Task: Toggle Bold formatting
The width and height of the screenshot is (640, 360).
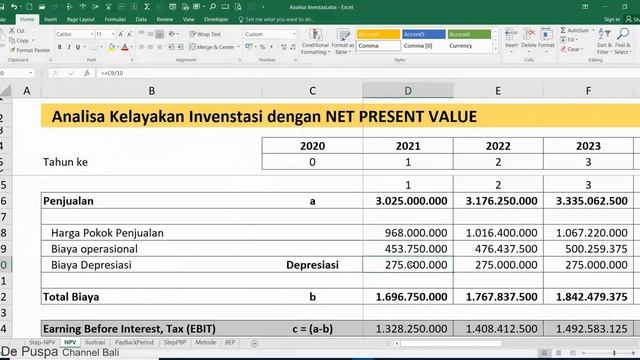Action: pos(60,47)
